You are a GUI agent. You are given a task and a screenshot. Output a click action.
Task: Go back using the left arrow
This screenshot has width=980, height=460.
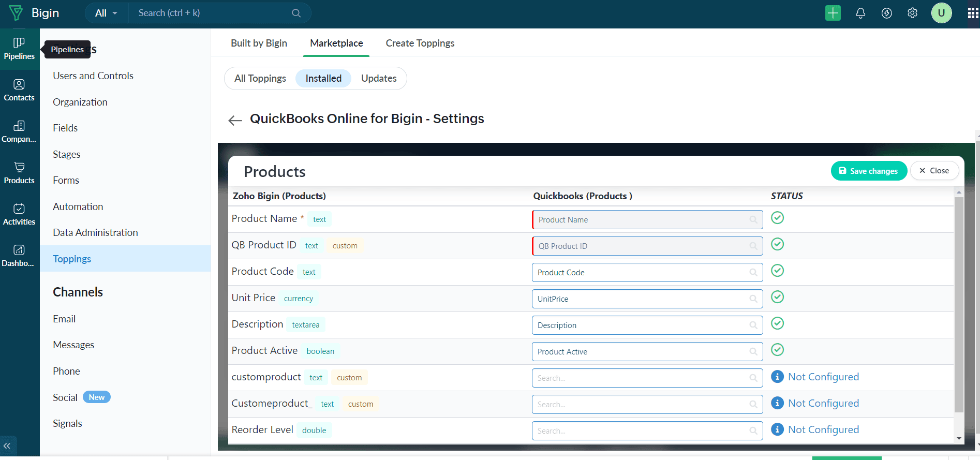pyautogui.click(x=235, y=121)
